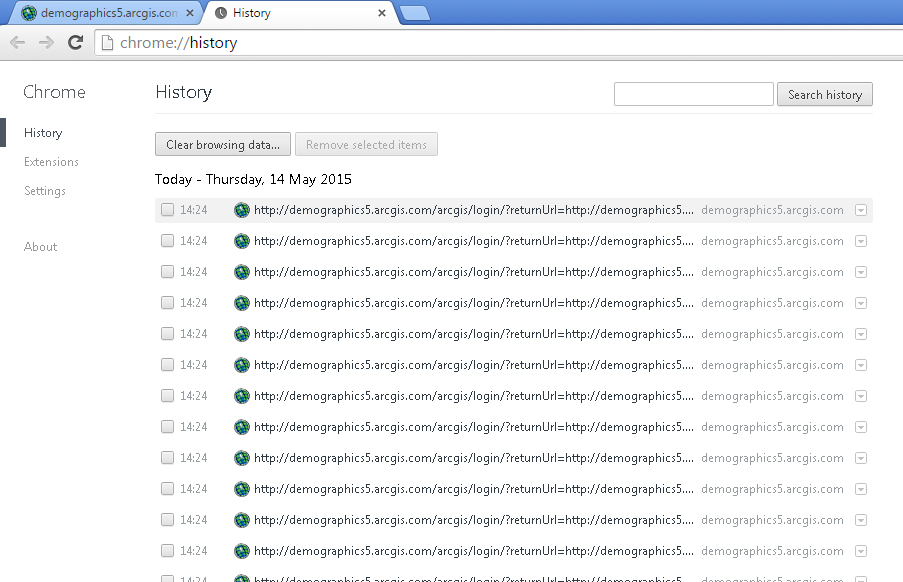The width and height of the screenshot is (903, 582).
Task: Click the demographics5.arcgis.com domain on the highlighted entry
Action: (x=772, y=210)
